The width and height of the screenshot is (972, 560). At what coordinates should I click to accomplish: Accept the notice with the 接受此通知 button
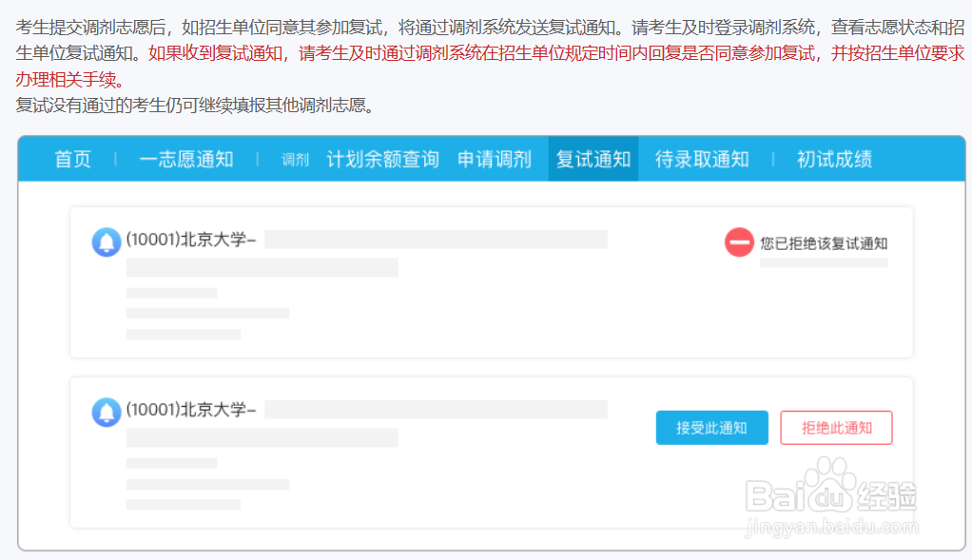(x=711, y=428)
